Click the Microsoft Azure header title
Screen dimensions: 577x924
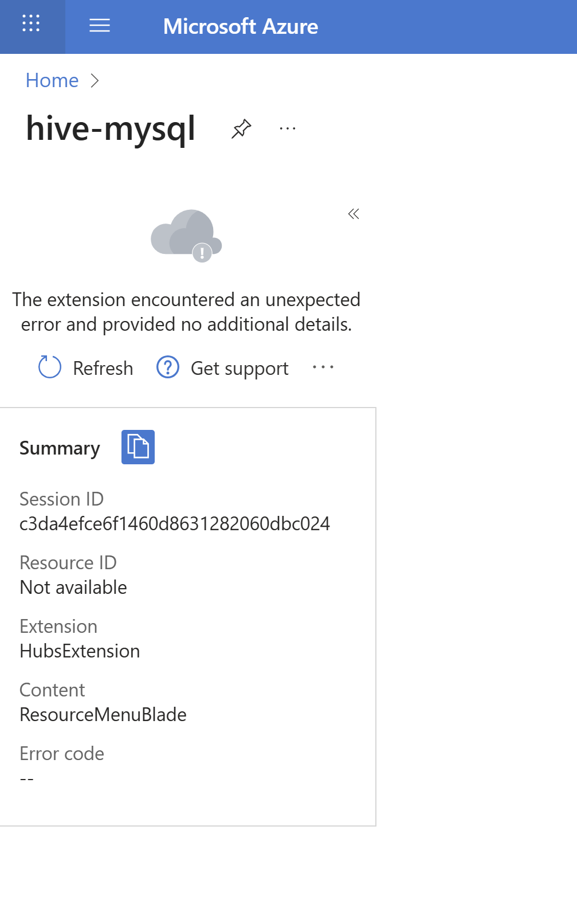241,26
